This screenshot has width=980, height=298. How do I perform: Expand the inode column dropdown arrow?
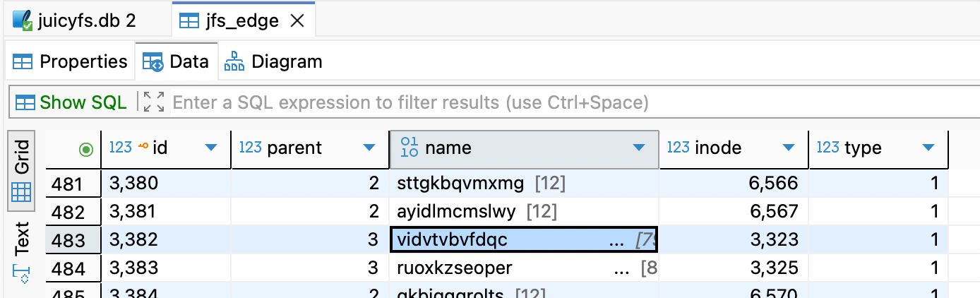789,148
